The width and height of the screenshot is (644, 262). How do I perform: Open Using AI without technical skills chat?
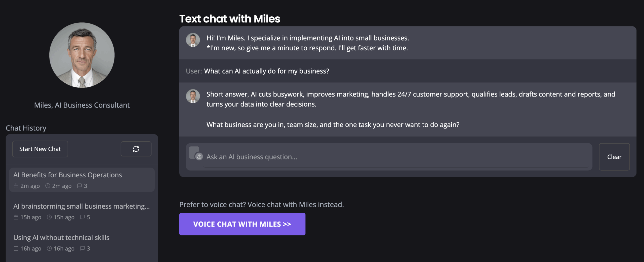point(61,238)
